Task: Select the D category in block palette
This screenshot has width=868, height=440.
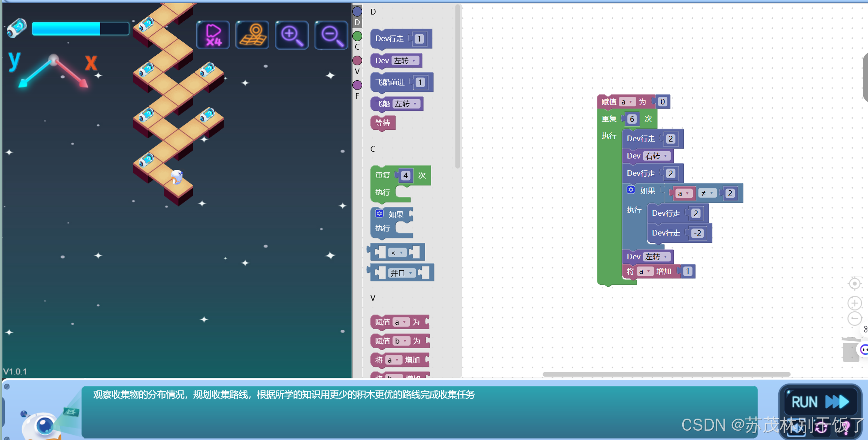Action: (x=357, y=12)
